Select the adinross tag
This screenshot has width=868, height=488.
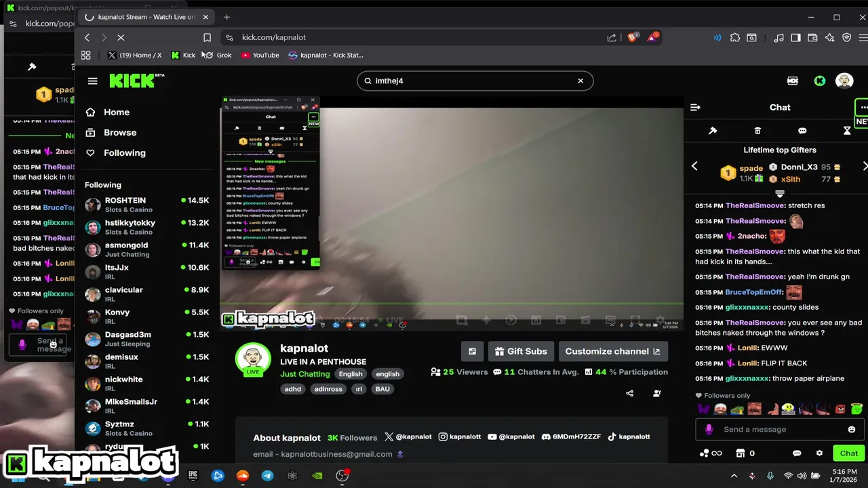[x=328, y=389]
